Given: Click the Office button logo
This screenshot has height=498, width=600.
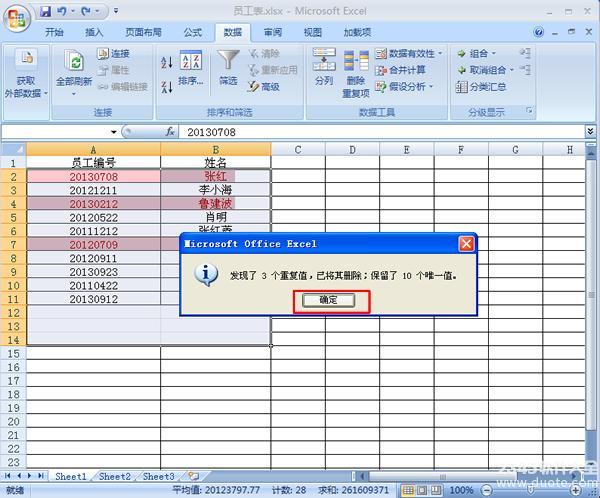Looking at the screenshot, I should [x=17, y=14].
